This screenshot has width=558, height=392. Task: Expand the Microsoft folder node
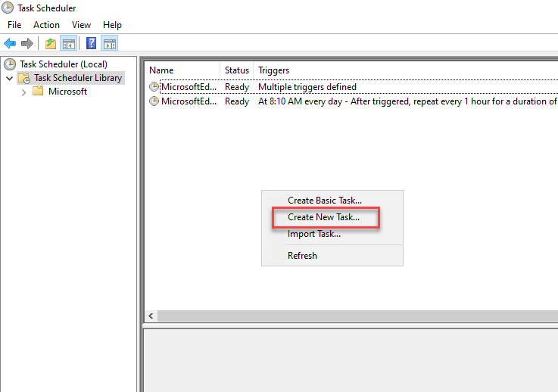[23, 92]
